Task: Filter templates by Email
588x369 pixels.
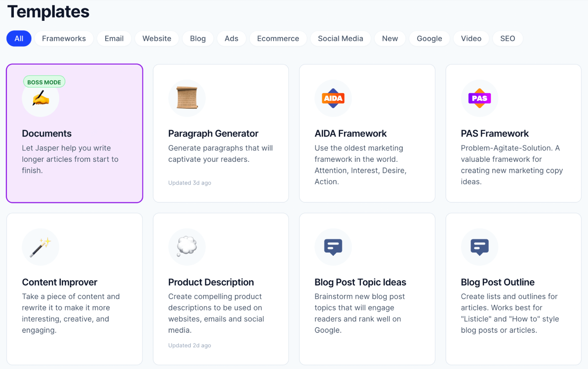Action: pos(114,38)
